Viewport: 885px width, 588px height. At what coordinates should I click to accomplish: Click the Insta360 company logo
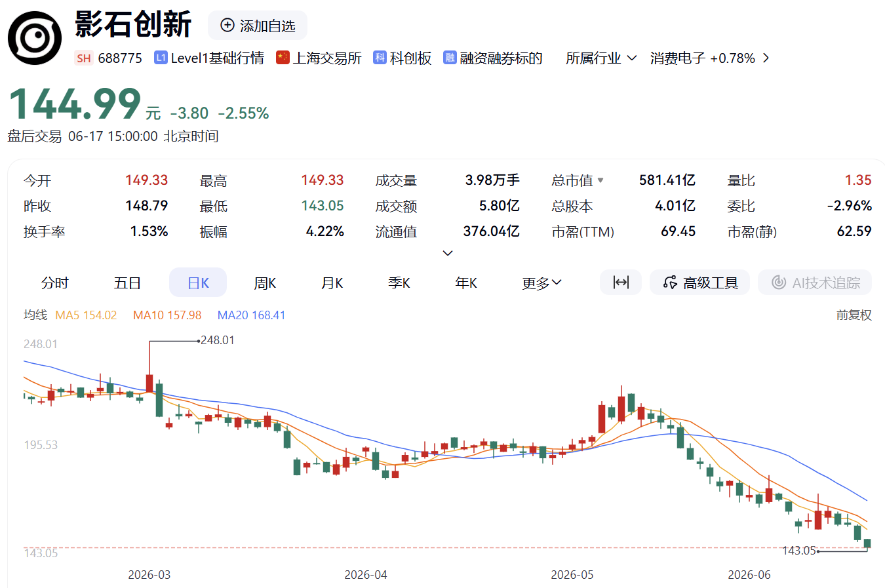pyautogui.click(x=35, y=38)
